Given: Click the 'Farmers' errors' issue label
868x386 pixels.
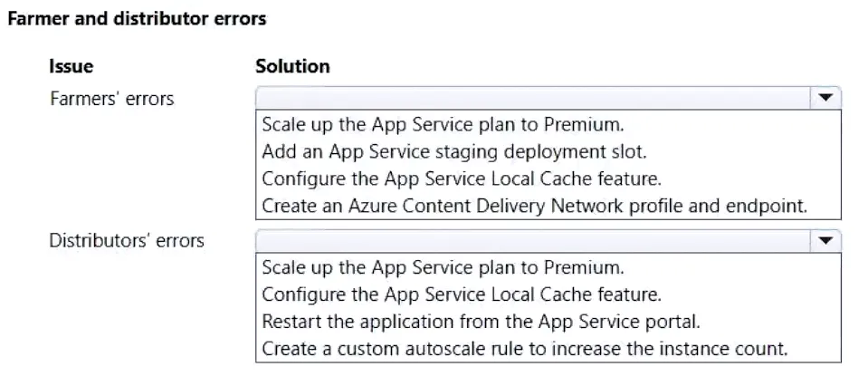Looking at the screenshot, I should coord(112,99).
